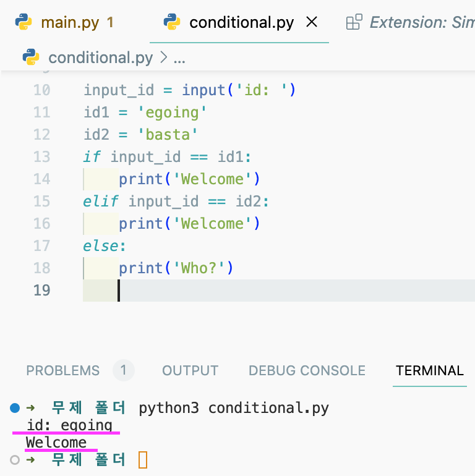Click the extension icon on Extension tab
Screen dimensions: 475x476
(354, 22)
